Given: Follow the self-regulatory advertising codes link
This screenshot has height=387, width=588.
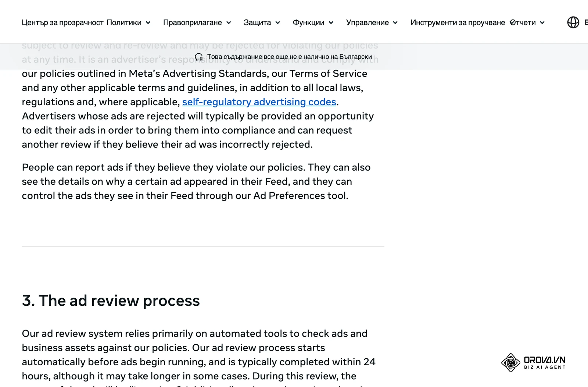Looking at the screenshot, I should [x=259, y=102].
